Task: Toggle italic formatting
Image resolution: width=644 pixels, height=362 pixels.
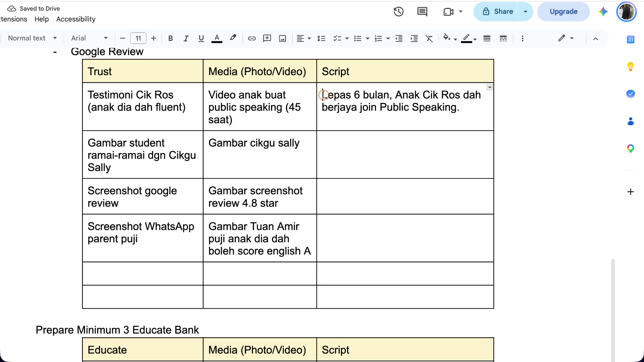Action: pyautogui.click(x=186, y=39)
